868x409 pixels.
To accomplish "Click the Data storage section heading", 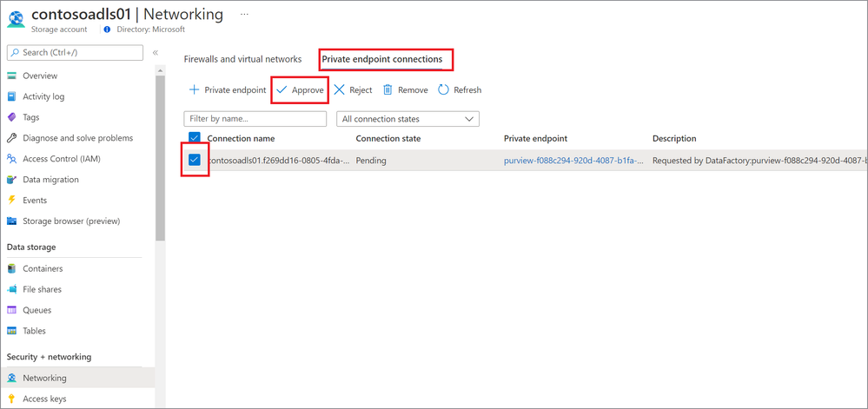I will point(31,247).
